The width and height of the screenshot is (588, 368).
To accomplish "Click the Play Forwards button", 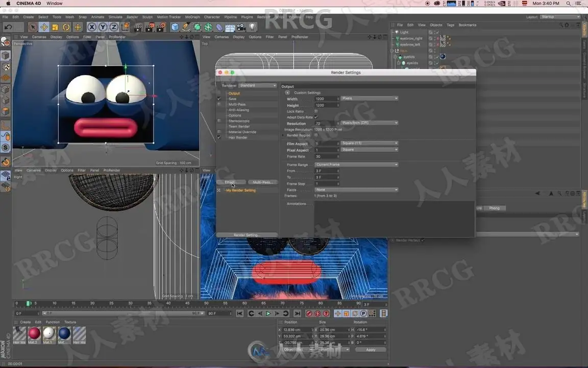I will point(268,313).
